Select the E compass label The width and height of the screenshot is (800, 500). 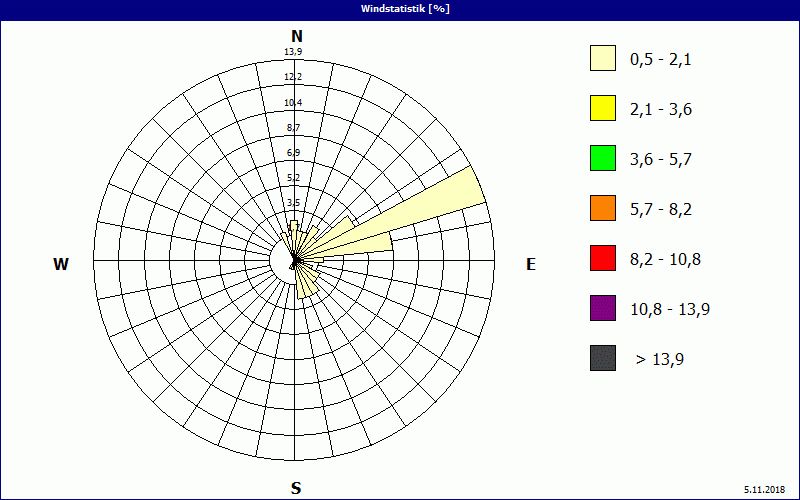tap(531, 264)
